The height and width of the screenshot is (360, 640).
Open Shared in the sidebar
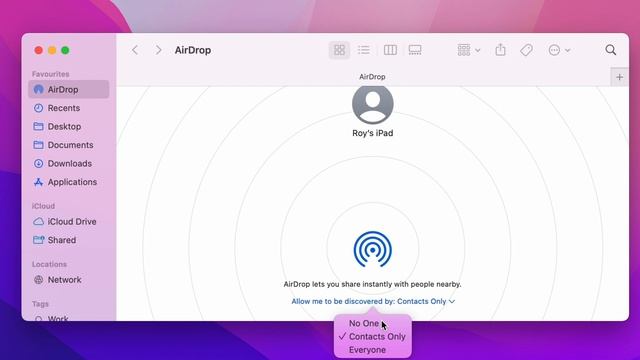tap(69, 240)
